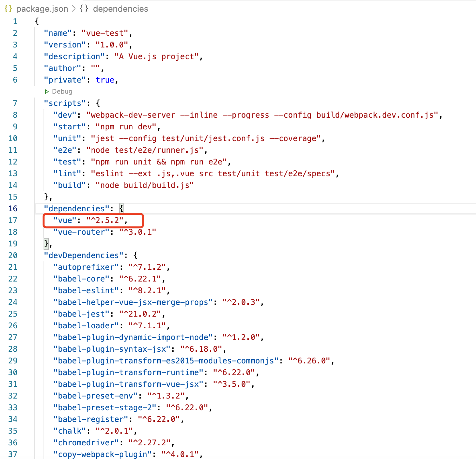Click line number 16 in the gutter
This screenshot has width=476, height=459.
[x=13, y=209]
